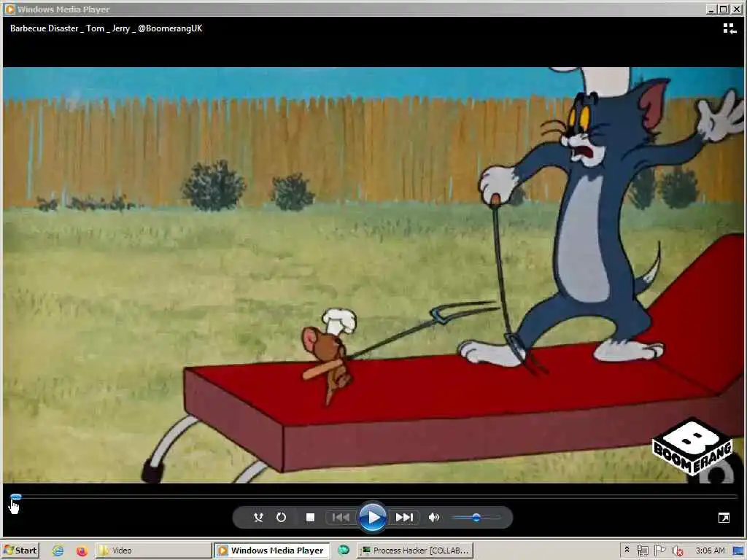The image size is (747, 560).
Task: Close the Windows Media Player window
Action: pyautogui.click(x=736, y=9)
